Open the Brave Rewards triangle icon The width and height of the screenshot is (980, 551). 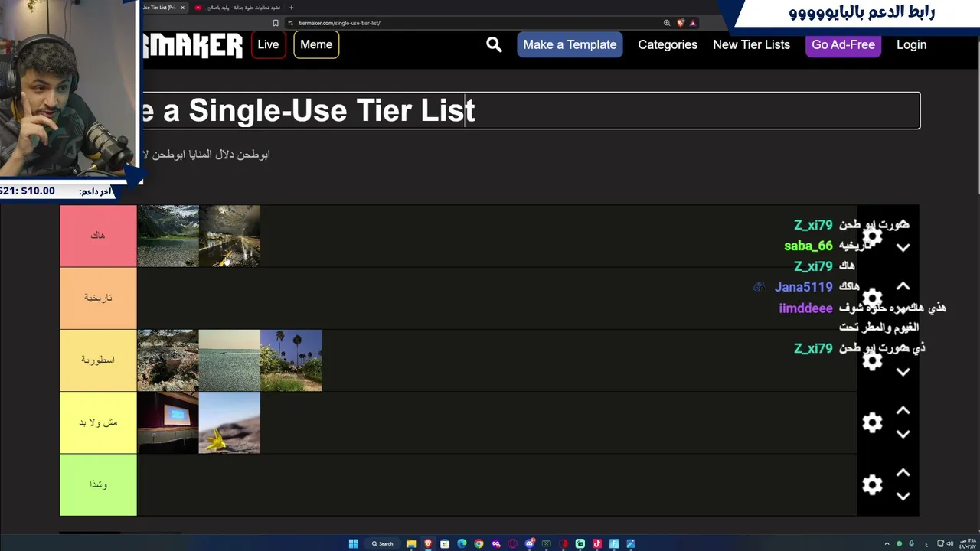pos(692,23)
